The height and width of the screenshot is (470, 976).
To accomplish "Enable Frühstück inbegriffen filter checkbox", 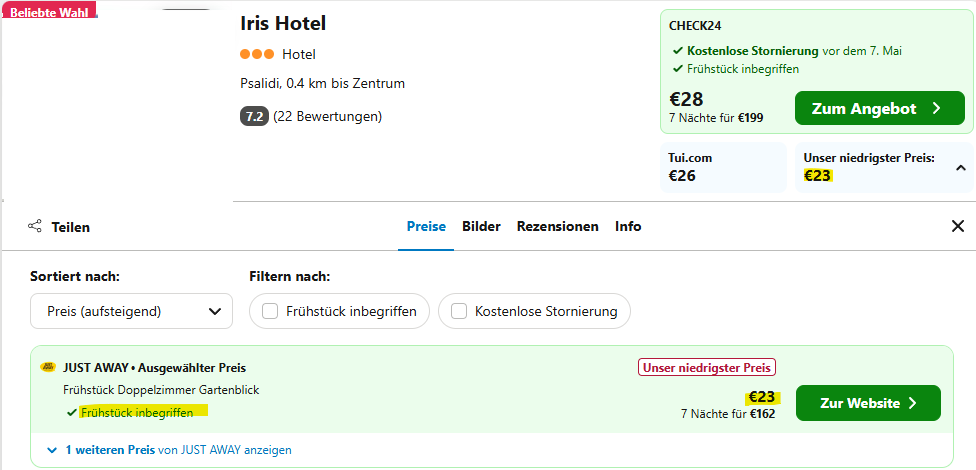I will (270, 311).
